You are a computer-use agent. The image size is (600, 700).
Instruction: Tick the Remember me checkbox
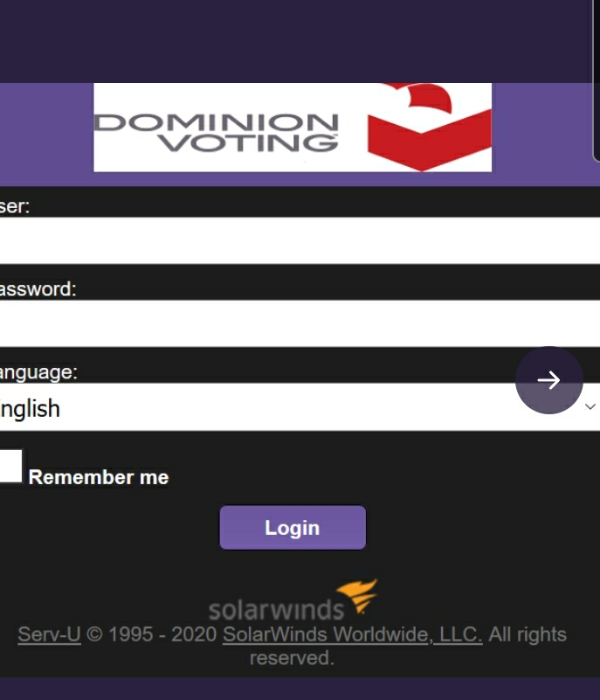[x=10, y=467]
